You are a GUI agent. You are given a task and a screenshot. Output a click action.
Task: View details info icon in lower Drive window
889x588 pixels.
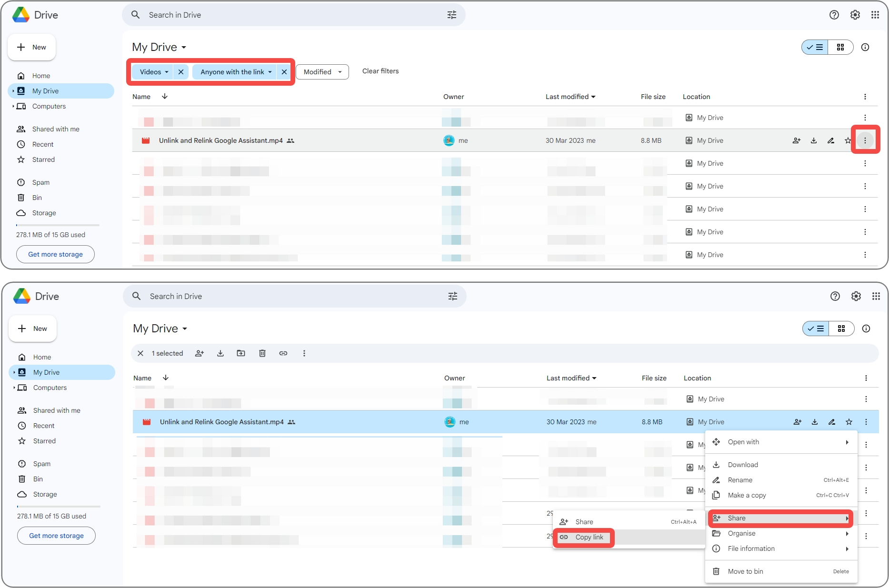[866, 329]
